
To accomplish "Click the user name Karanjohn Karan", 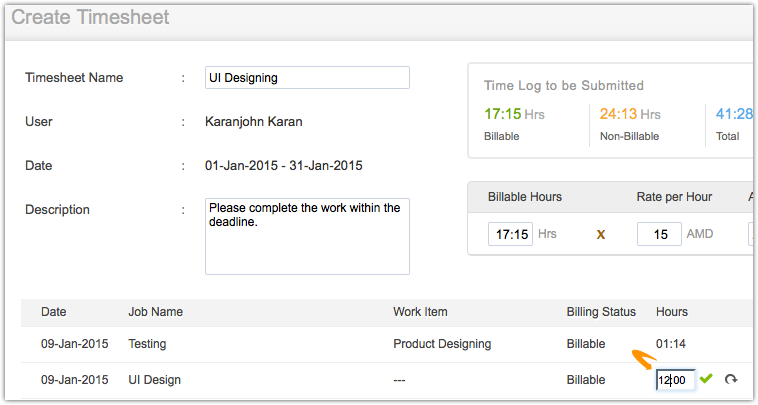I will (x=253, y=122).
